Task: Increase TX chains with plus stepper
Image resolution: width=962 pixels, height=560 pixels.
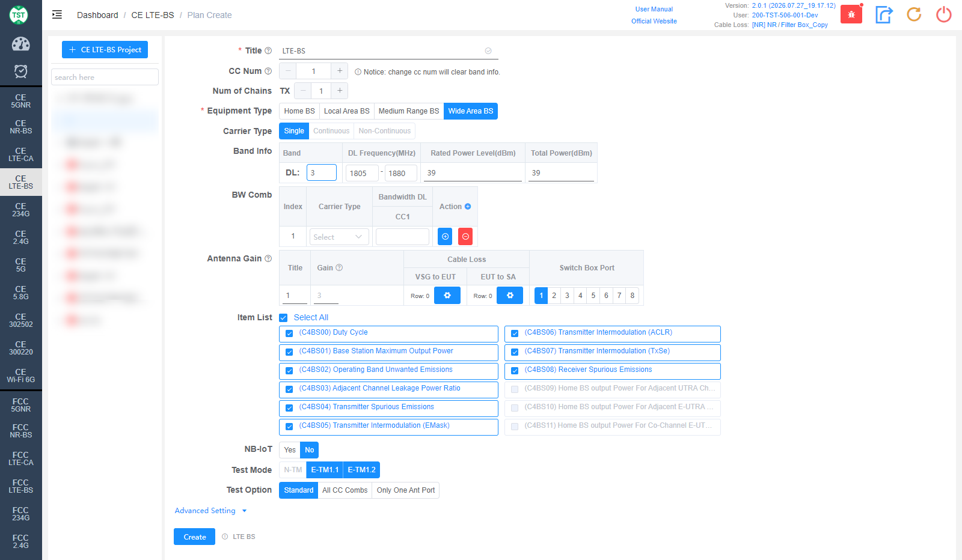Action: [x=340, y=91]
